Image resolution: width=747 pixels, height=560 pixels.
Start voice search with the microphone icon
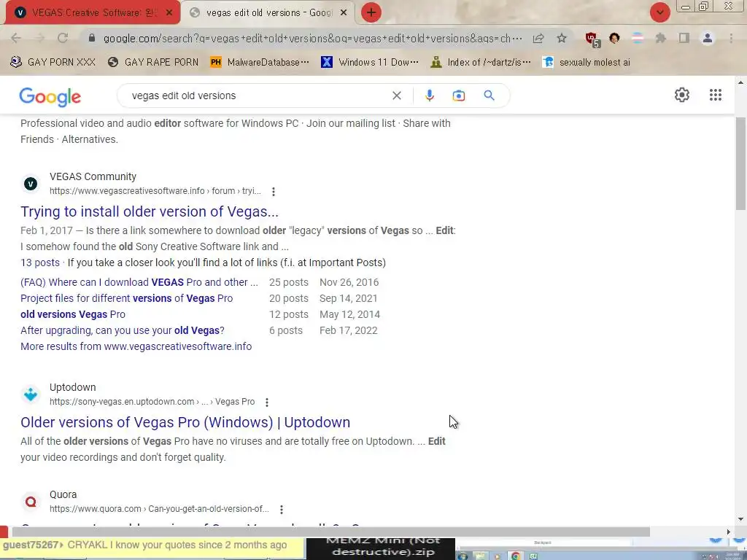[429, 96]
